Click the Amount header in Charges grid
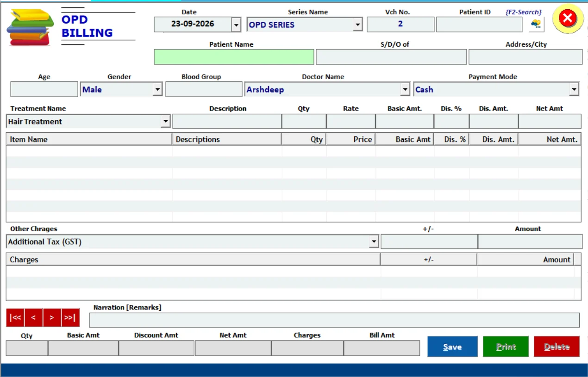The image size is (588, 377). coord(525,260)
